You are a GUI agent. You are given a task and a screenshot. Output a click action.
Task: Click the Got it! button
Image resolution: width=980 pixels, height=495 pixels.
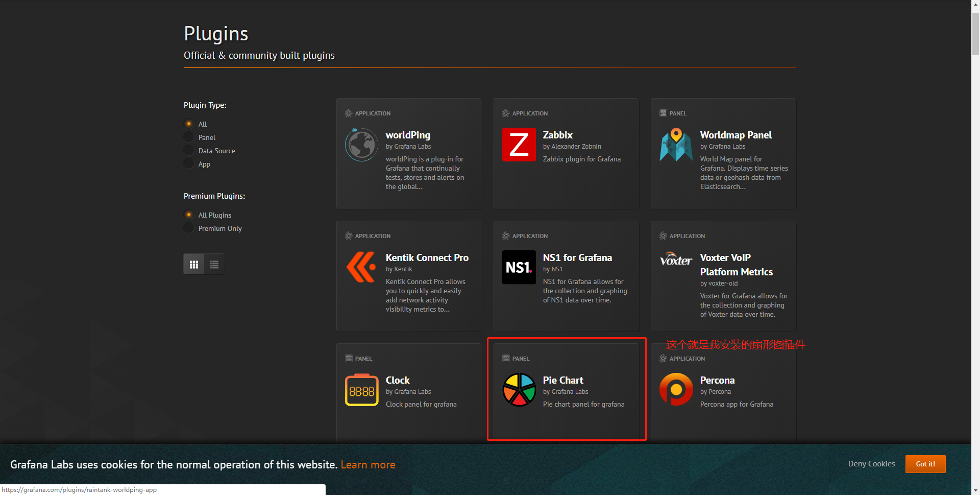tap(925, 464)
